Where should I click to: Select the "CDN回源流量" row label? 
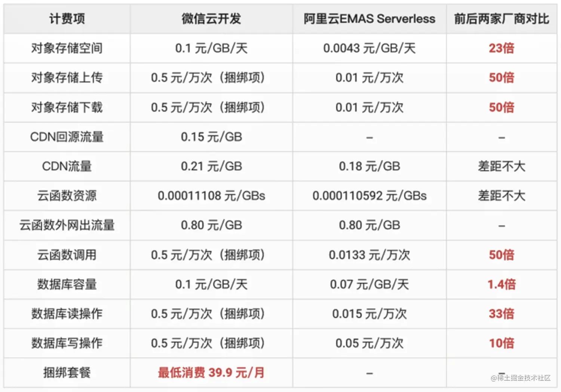click(67, 137)
